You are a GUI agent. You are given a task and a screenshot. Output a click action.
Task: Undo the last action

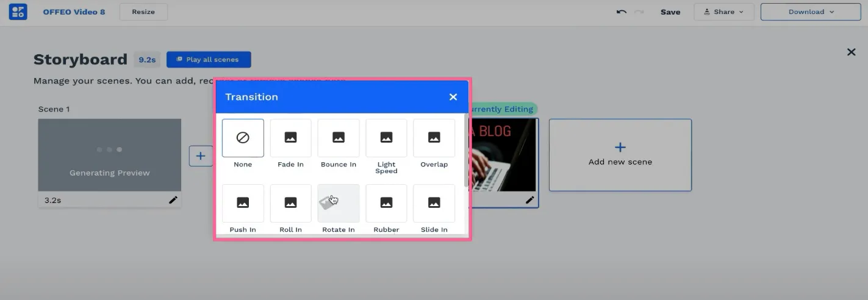pos(622,12)
